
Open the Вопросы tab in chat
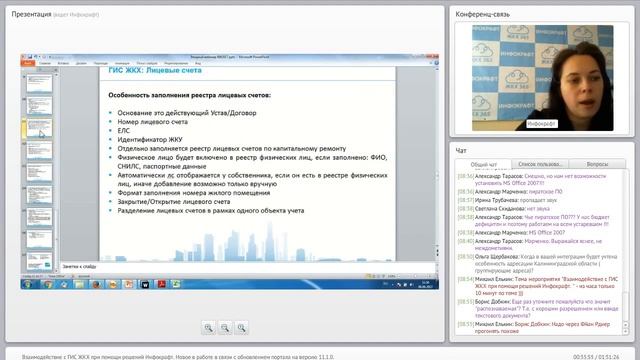pos(597,164)
